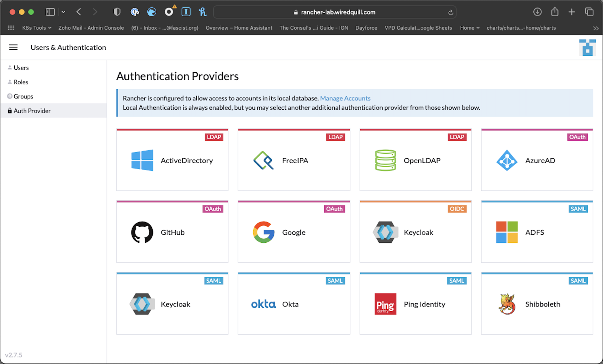Click the OIDC badge on Keycloak card

point(457,209)
